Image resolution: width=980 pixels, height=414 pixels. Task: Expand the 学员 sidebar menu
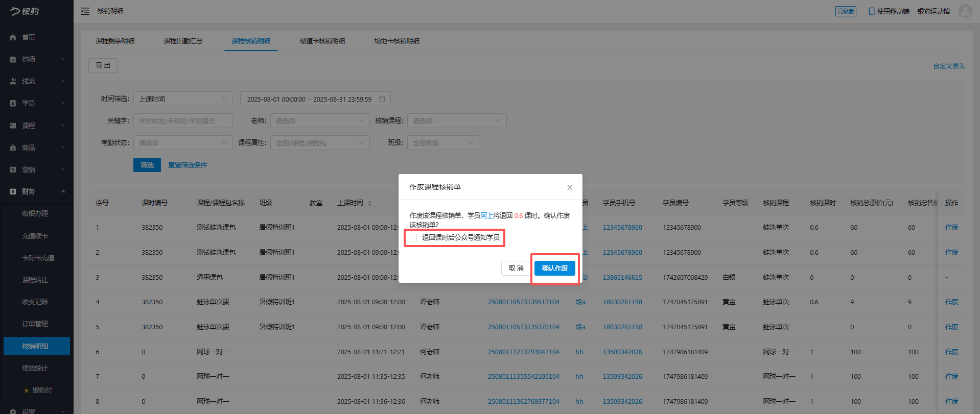point(63,103)
